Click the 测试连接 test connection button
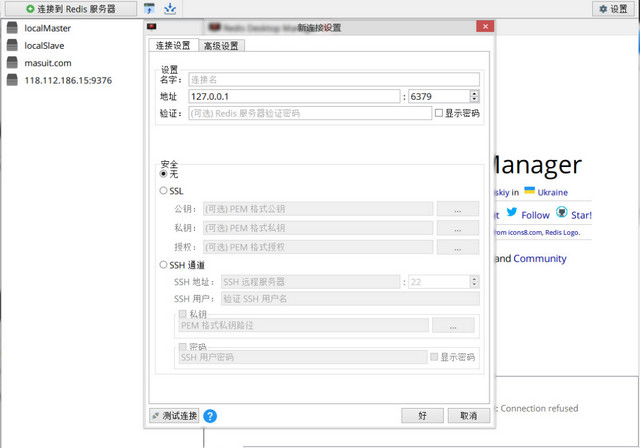Screen dimensions: 640x448 click(x=174, y=416)
